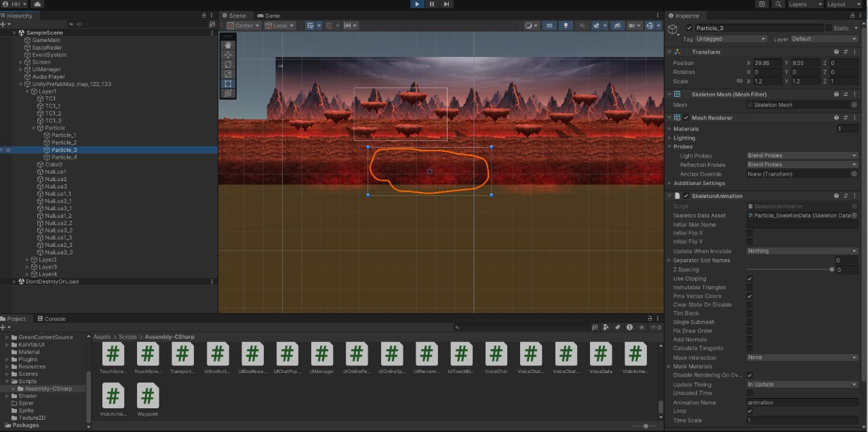Click the Z Spacing slider handle

(832, 270)
